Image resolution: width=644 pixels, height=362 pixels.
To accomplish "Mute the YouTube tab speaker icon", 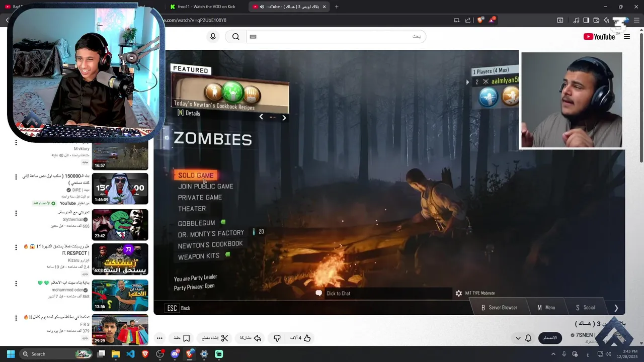I will [x=262, y=7].
